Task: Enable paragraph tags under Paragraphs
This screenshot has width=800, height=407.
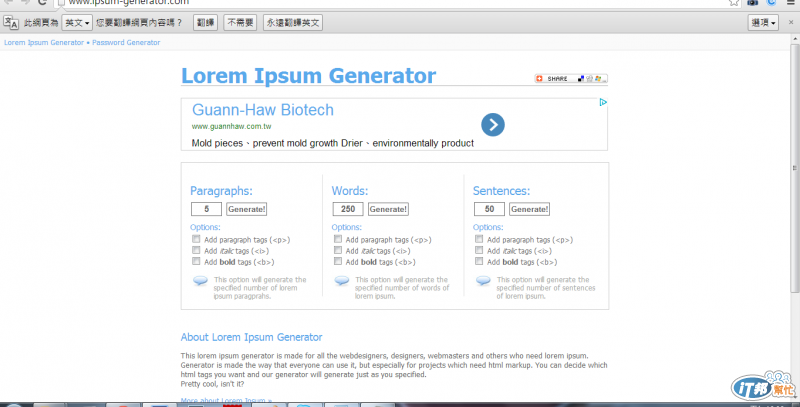Action: click(196, 239)
